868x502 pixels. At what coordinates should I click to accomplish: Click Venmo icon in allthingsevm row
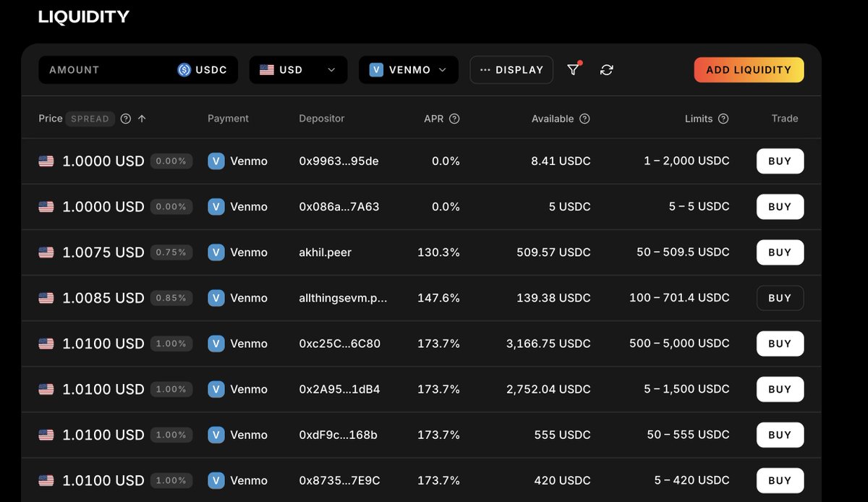coord(216,297)
